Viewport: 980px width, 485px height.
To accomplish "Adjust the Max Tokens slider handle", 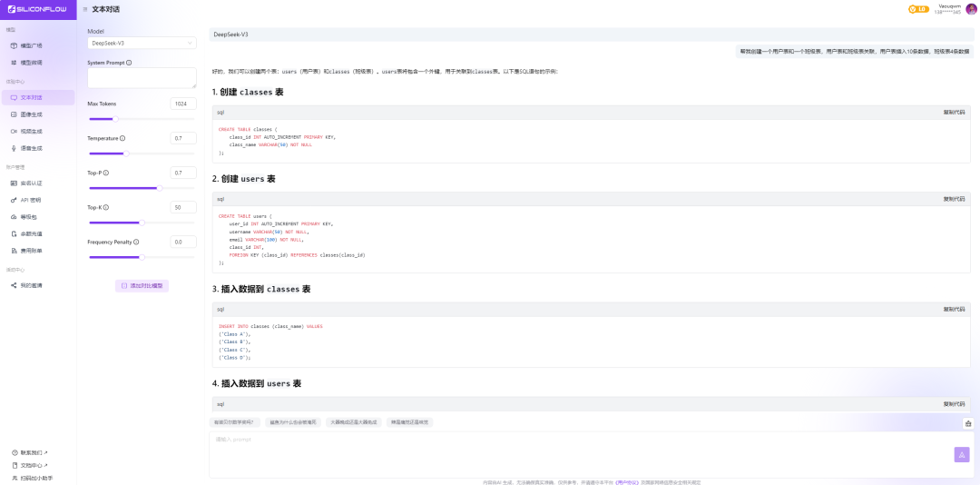I will pyautogui.click(x=115, y=119).
